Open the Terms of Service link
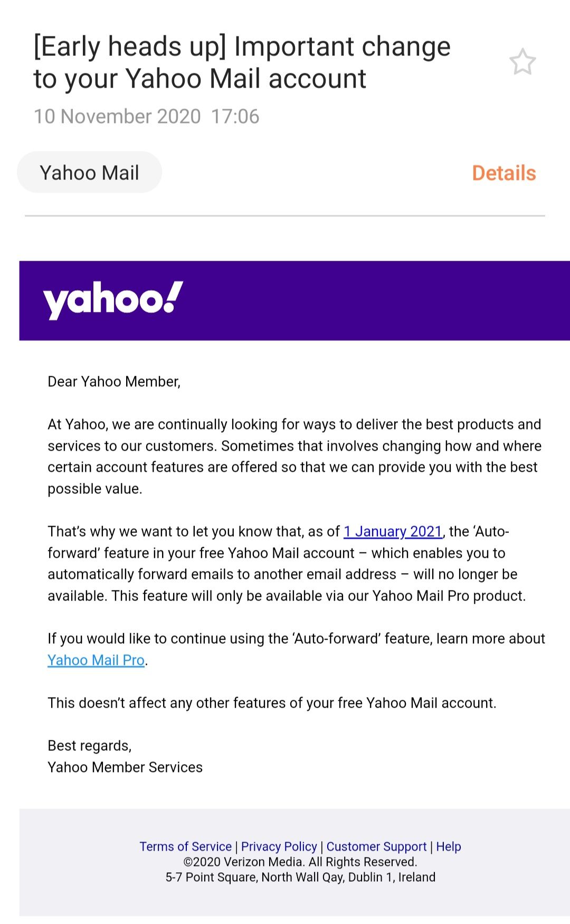Viewport: 570px width, 924px height. pos(185,846)
